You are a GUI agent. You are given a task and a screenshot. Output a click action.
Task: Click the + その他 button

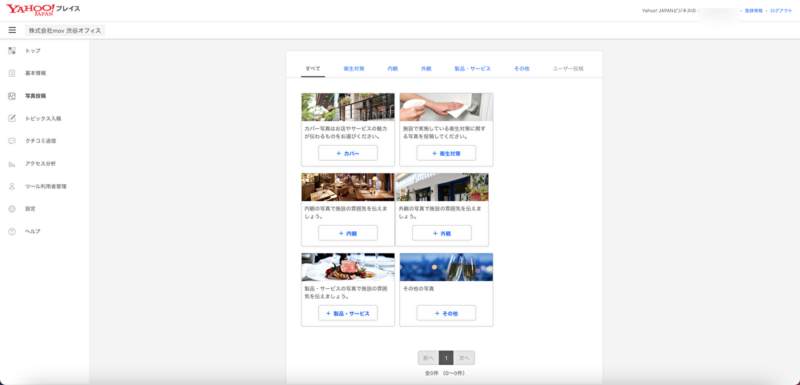coord(446,313)
